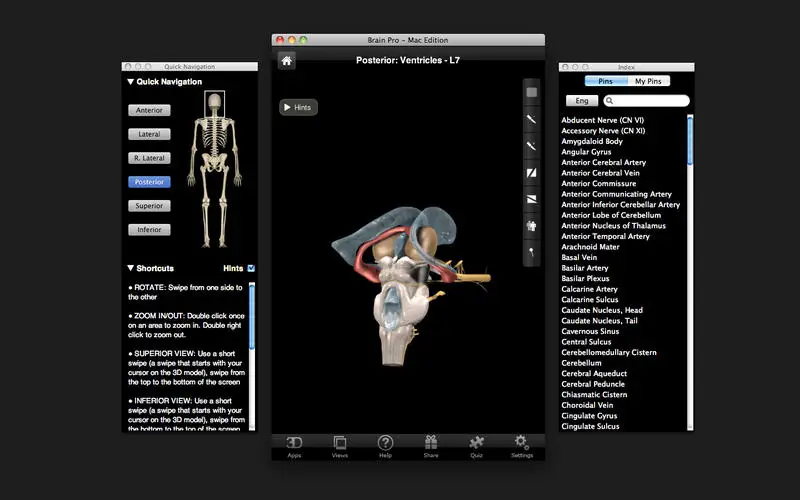Select Anterior Nucleus of Thalamus entry
Viewport: 800px width, 500px height.
point(613,226)
